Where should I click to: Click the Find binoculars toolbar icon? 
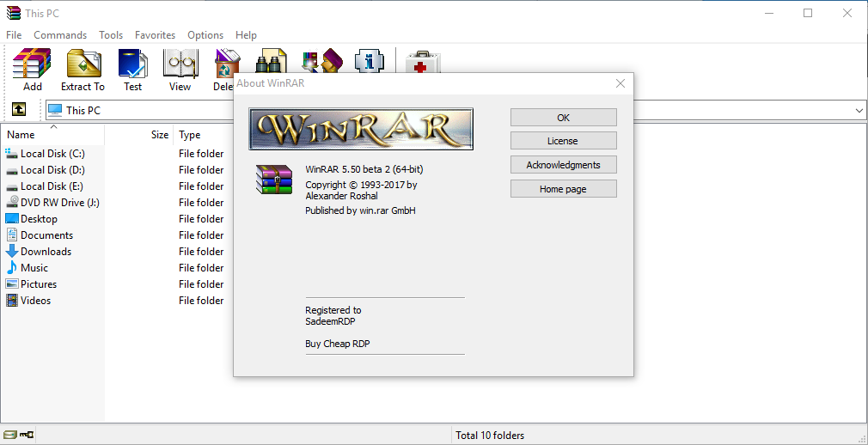click(272, 60)
